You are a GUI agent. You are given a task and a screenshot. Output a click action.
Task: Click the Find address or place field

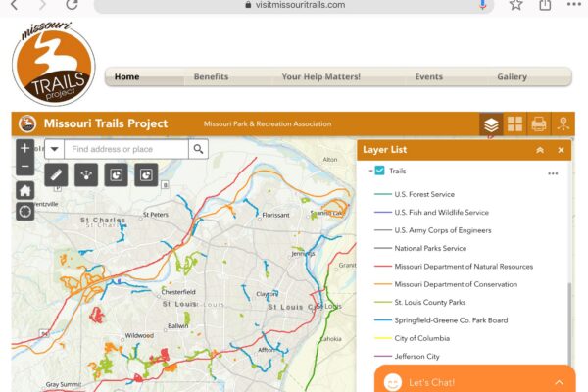tap(126, 149)
